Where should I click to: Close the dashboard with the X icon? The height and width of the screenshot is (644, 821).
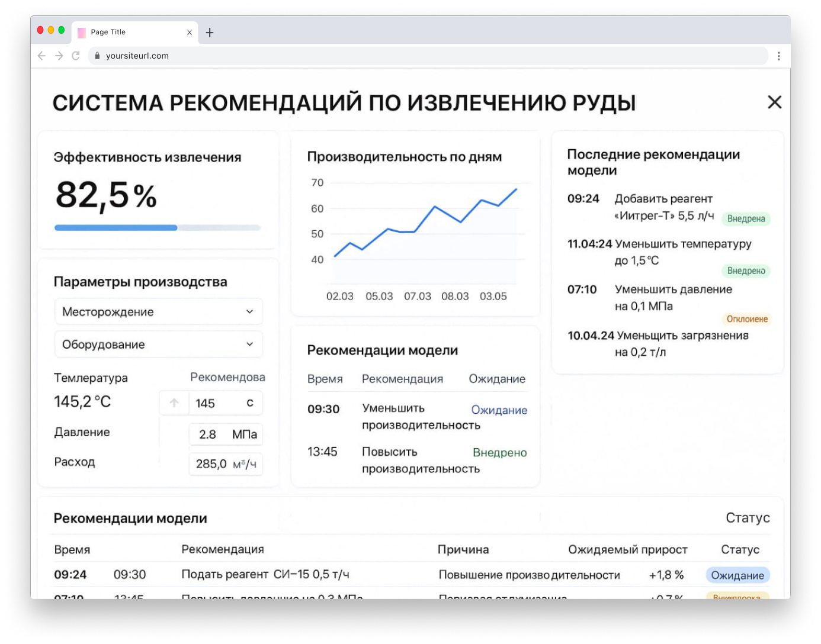pos(774,102)
